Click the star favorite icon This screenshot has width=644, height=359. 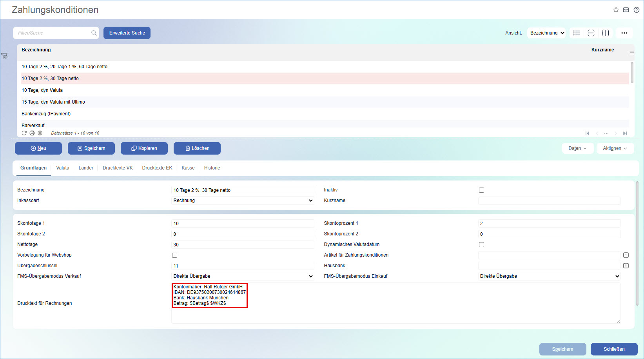(616, 10)
